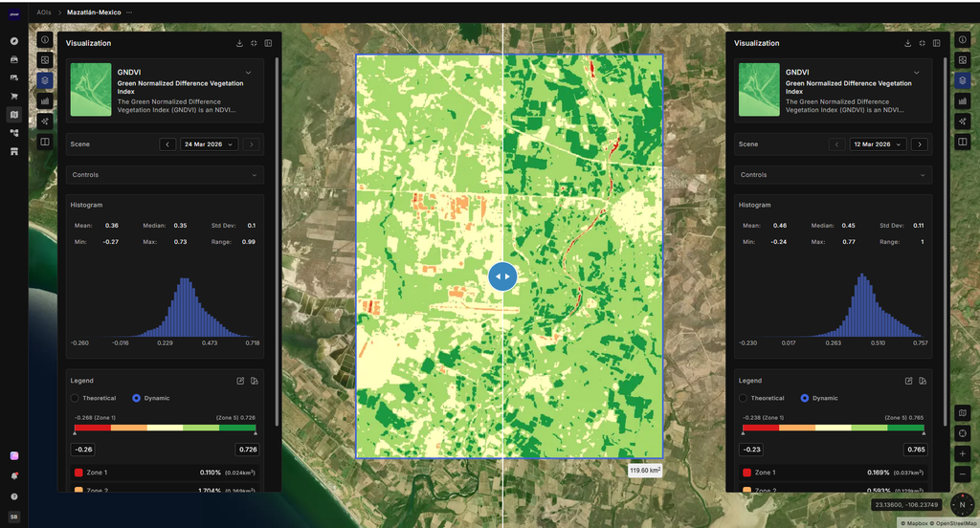Click Zone 1 red swatch in right Legend

click(746, 473)
